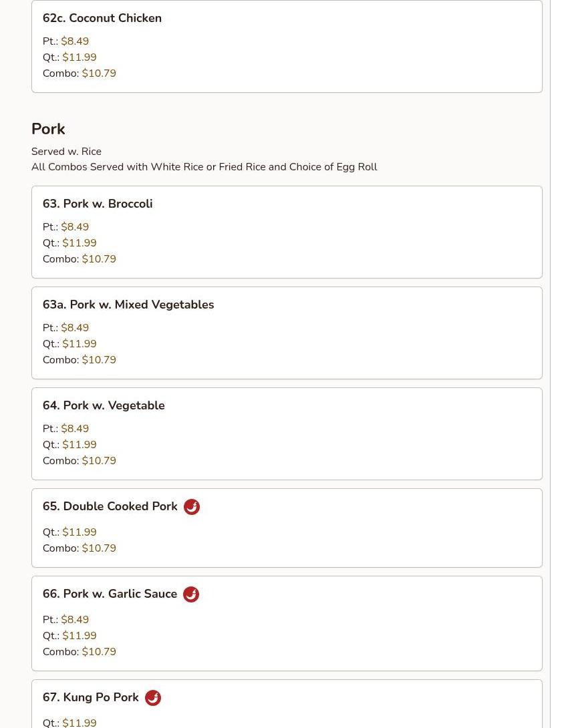Choose 64. Pork w. Vegetable
564x728 pixels.
coord(104,405)
